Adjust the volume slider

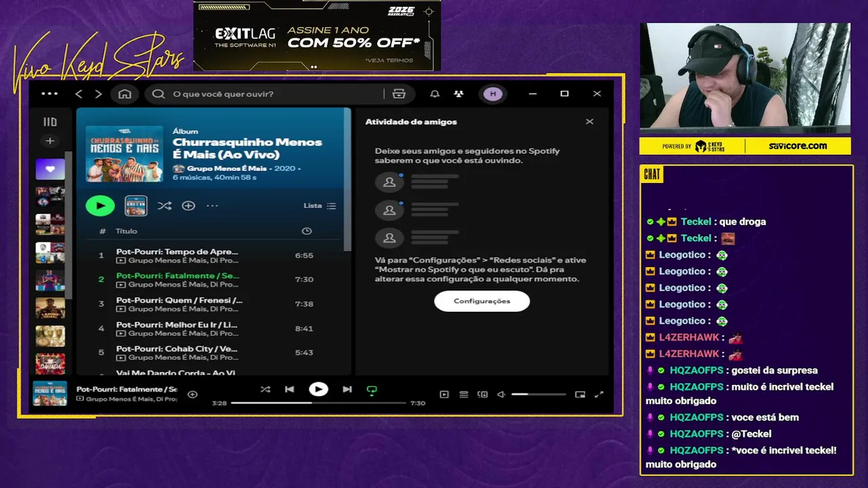(x=538, y=394)
